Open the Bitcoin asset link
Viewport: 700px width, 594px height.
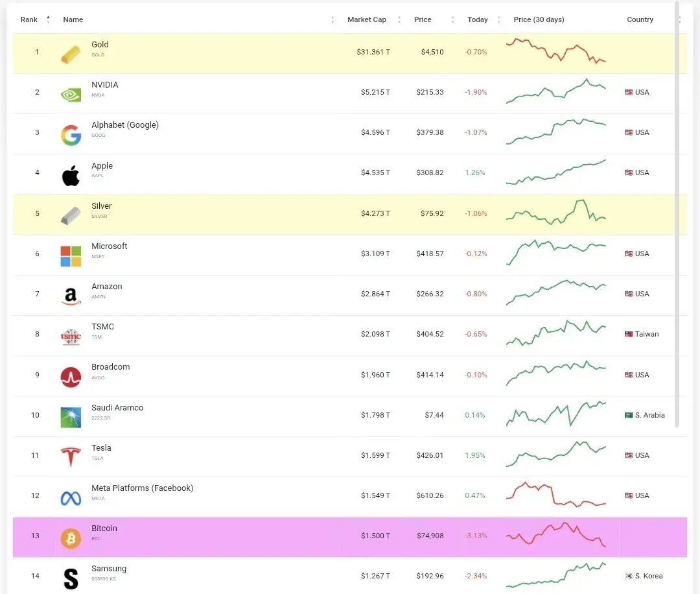[104, 529]
